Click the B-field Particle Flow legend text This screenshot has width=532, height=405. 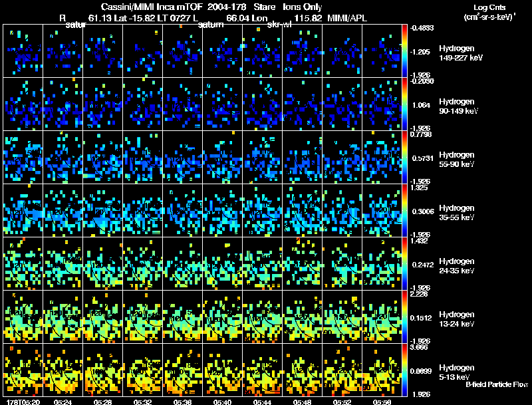[496, 384]
